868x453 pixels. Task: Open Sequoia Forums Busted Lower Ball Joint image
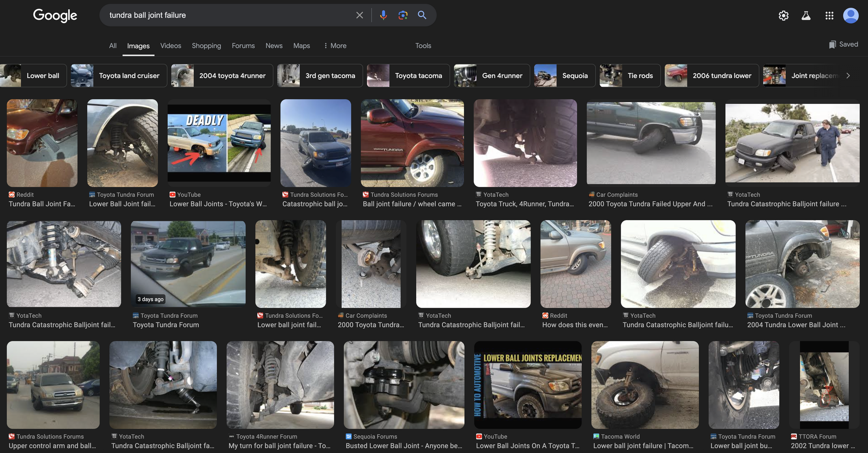[x=404, y=385]
